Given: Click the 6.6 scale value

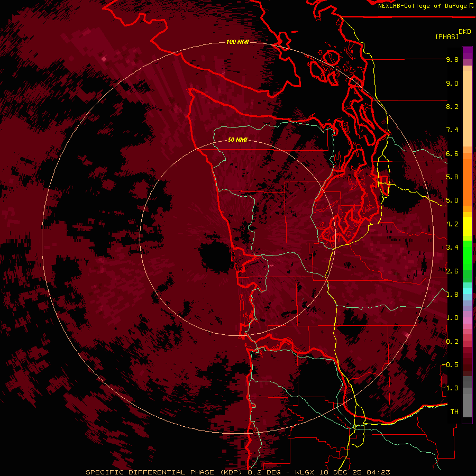Looking at the screenshot, I should point(452,153).
